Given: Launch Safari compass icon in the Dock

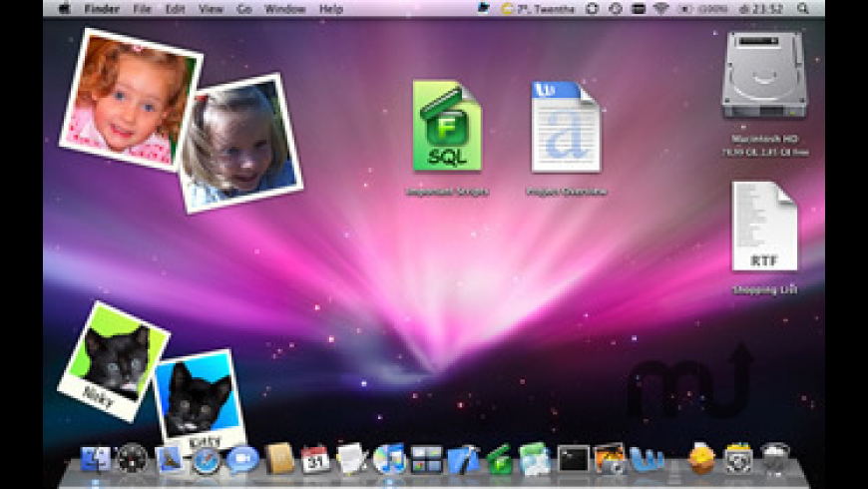Looking at the screenshot, I should tap(206, 460).
